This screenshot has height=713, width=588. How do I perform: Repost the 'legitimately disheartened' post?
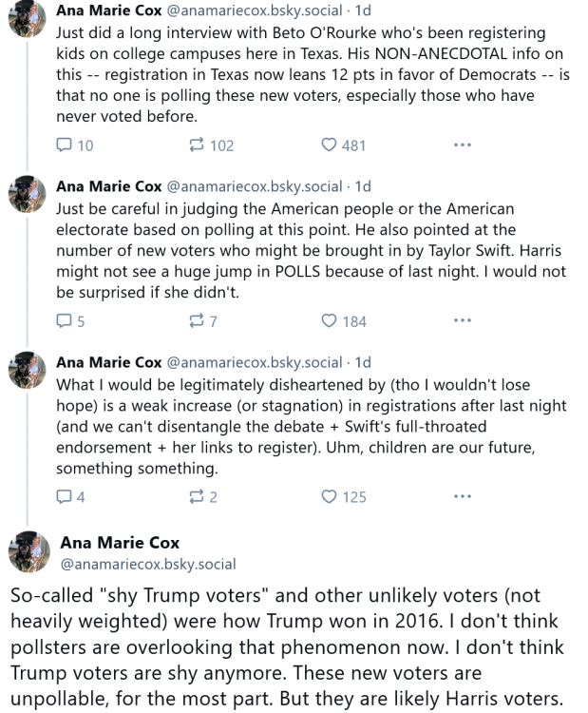click(198, 496)
